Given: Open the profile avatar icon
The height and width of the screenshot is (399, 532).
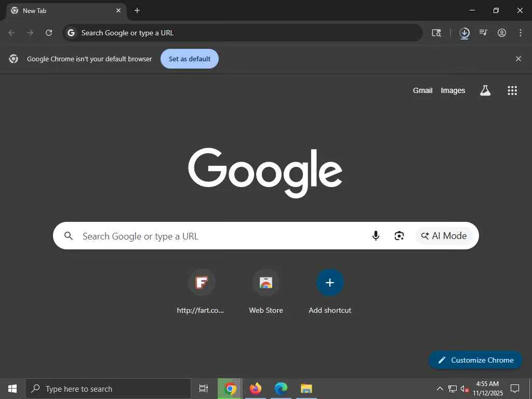Looking at the screenshot, I should pyautogui.click(x=502, y=33).
